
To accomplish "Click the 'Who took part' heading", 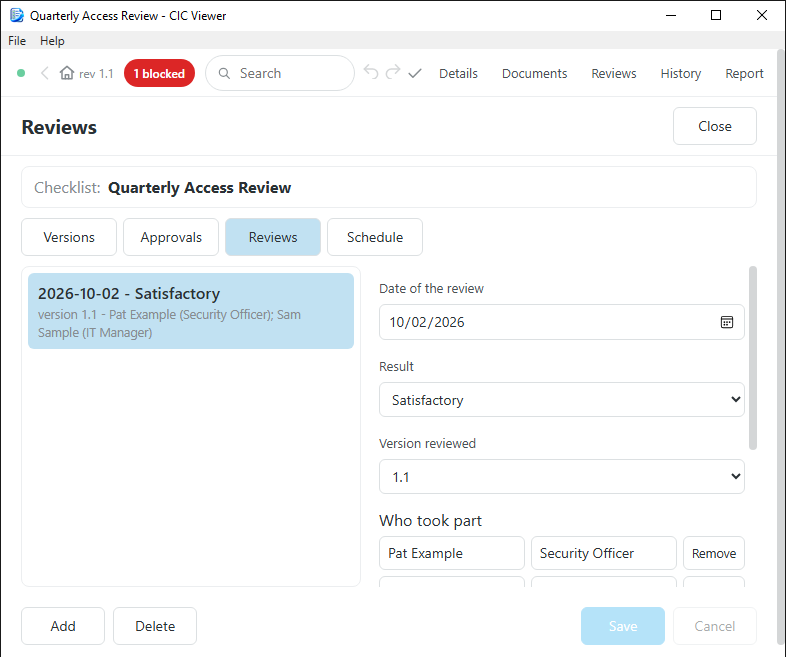I will tap(430, 521).
